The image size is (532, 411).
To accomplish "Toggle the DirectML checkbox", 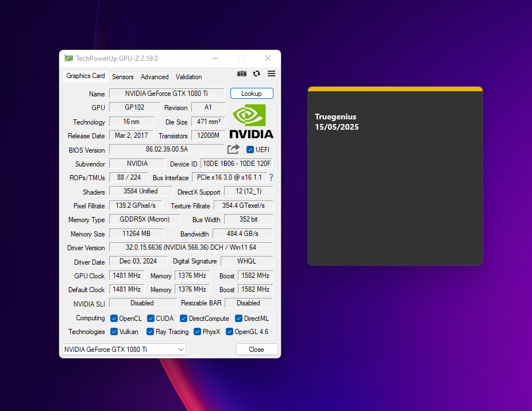I will (x=238, y=319).
